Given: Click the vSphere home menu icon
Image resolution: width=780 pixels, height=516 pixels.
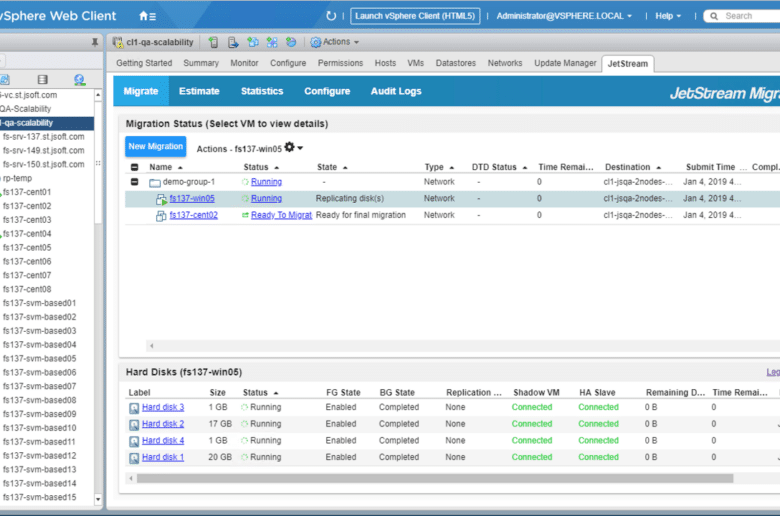Looking at the screenshot, I should (x=147, y=16).
